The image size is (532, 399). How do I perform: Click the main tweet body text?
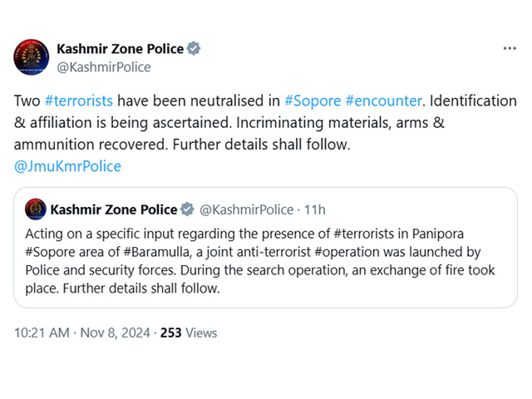point(265,133)
